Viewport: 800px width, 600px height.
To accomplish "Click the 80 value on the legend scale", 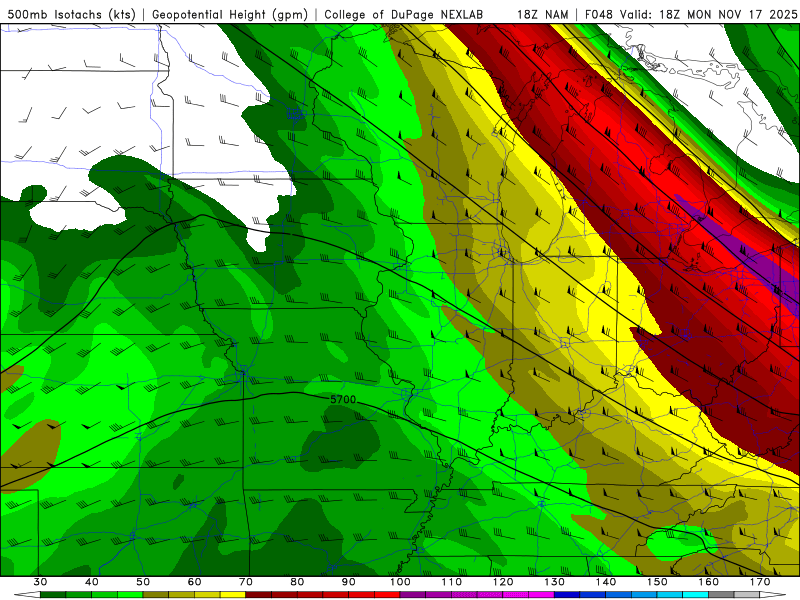I will (297, 582).
